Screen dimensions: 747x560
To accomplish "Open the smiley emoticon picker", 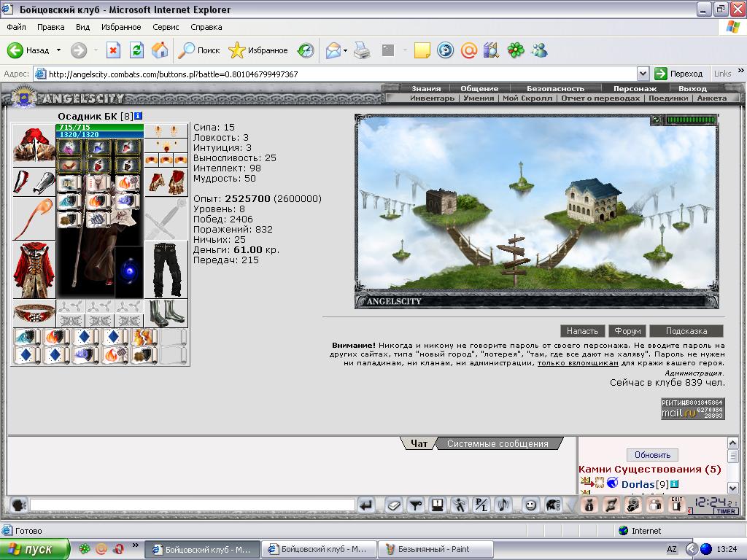I will (x=530, y=505).
